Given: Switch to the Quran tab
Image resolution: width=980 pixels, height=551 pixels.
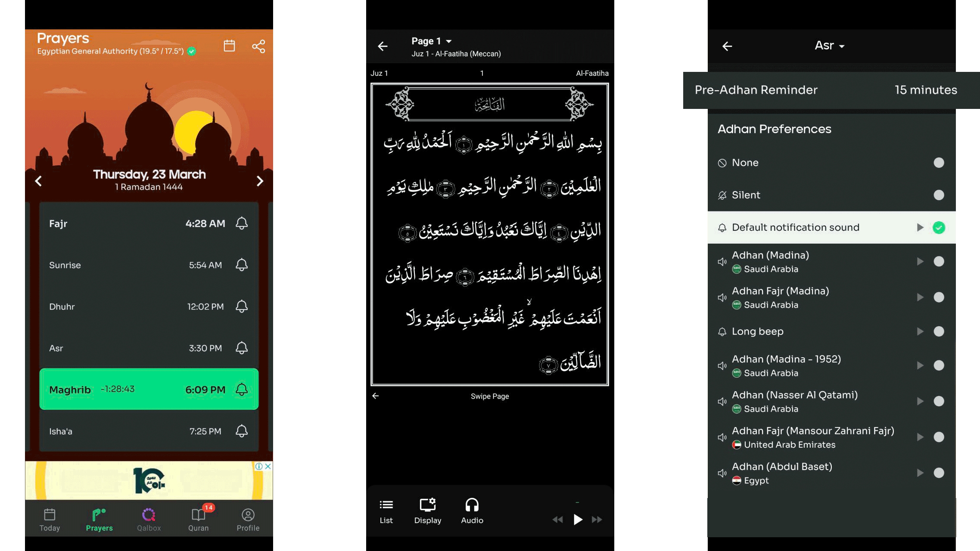Looking at the screenshot, I should click(199, 520).
